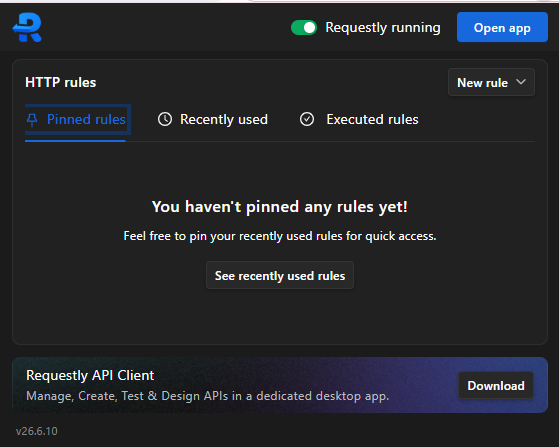The height and width of the screenshot is (447, 559).
Task: Open the Recently used tab
Action: click(x=213, y=119)
